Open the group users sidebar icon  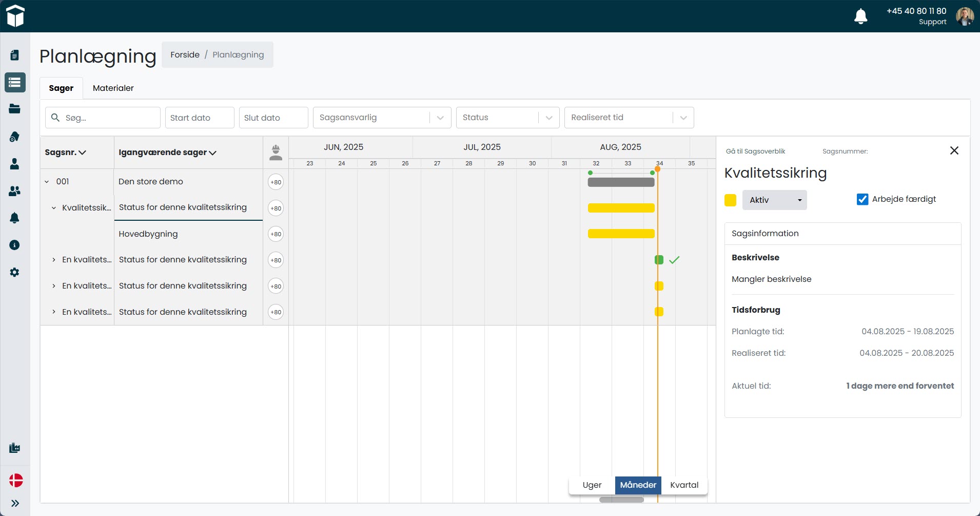click(14, 191)
